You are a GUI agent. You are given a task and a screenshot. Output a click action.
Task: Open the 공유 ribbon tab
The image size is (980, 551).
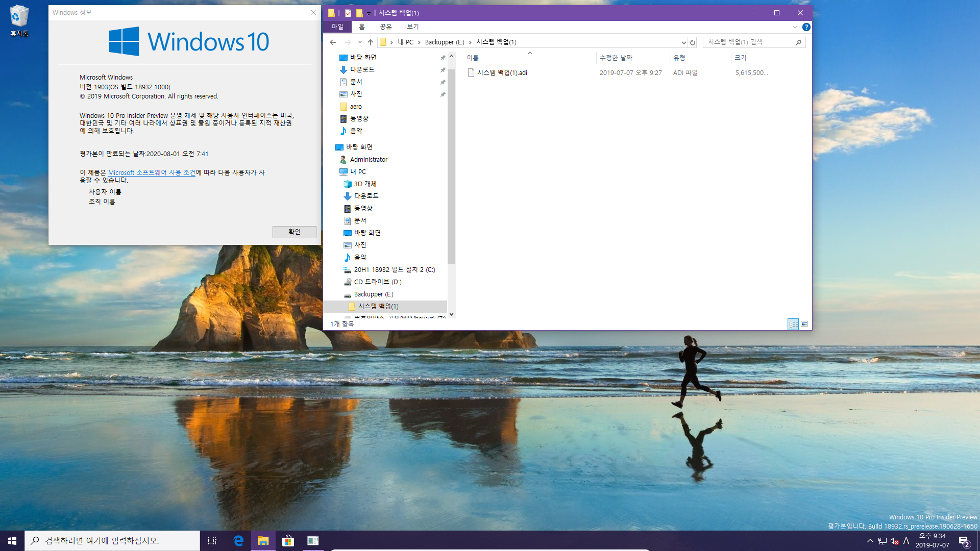pyautogui.click(x=386, y=27)
